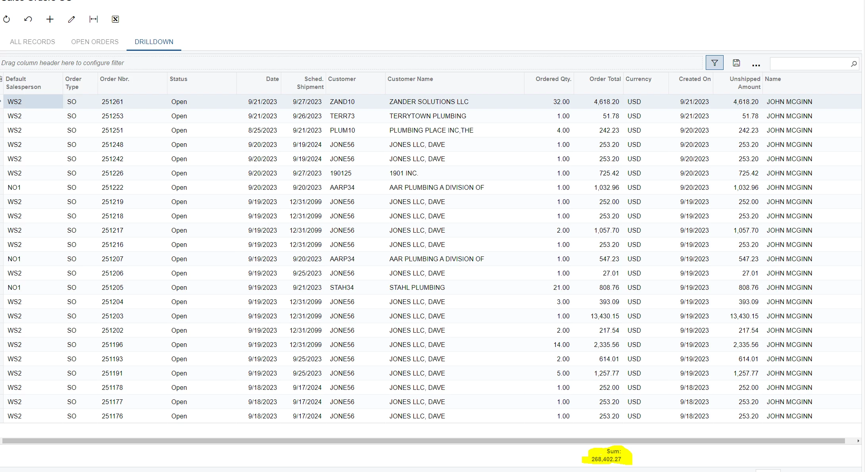The height and width of the screenshot is (472, 868).
Task: Export to Excel using the X icon
Action: pyautogui.click(x=115, y=19)
